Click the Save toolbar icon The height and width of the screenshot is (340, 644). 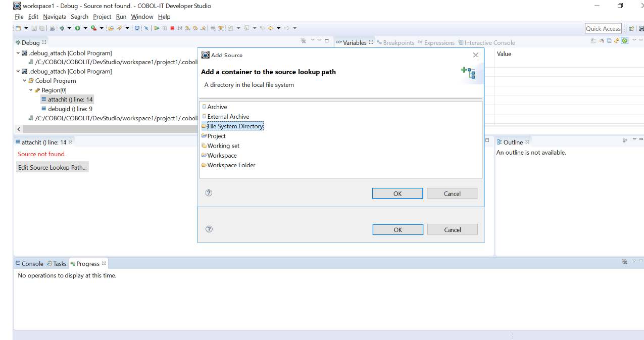coord(34,28)
